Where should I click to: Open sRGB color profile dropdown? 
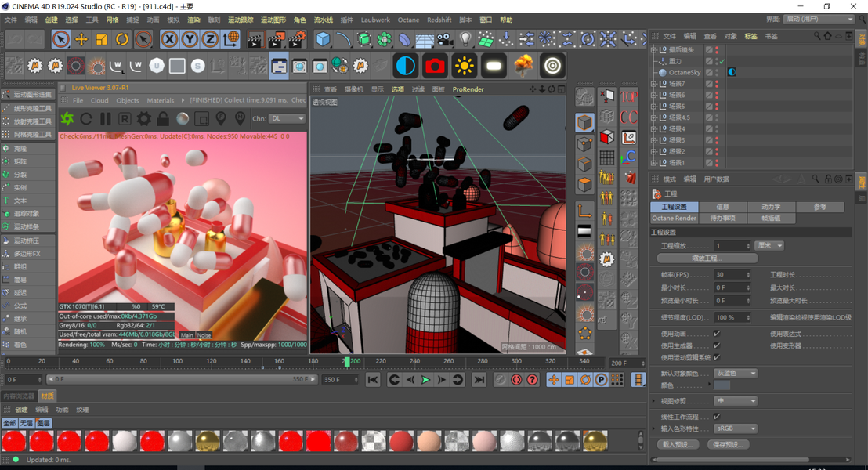click(x=735, y=428)
